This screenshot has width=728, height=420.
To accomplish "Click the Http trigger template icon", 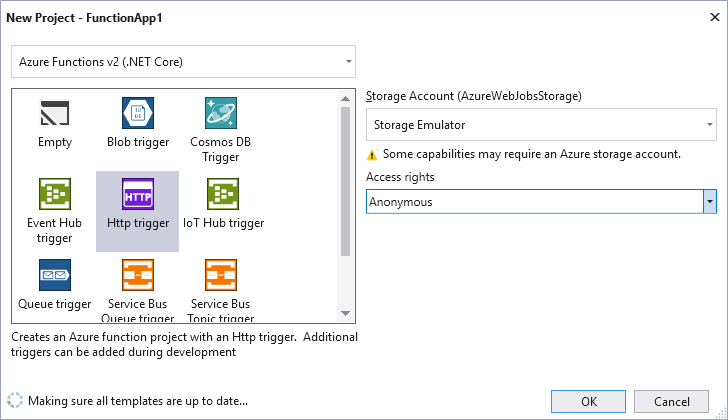I will point(138,193).
